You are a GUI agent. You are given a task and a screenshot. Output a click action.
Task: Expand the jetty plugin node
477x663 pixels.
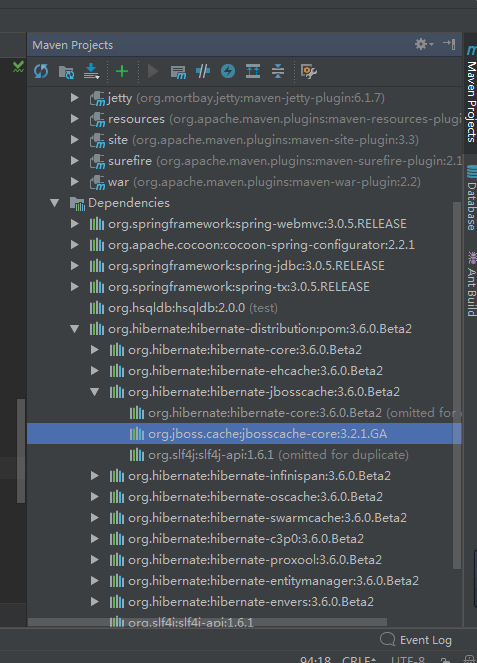click(75, 98)
